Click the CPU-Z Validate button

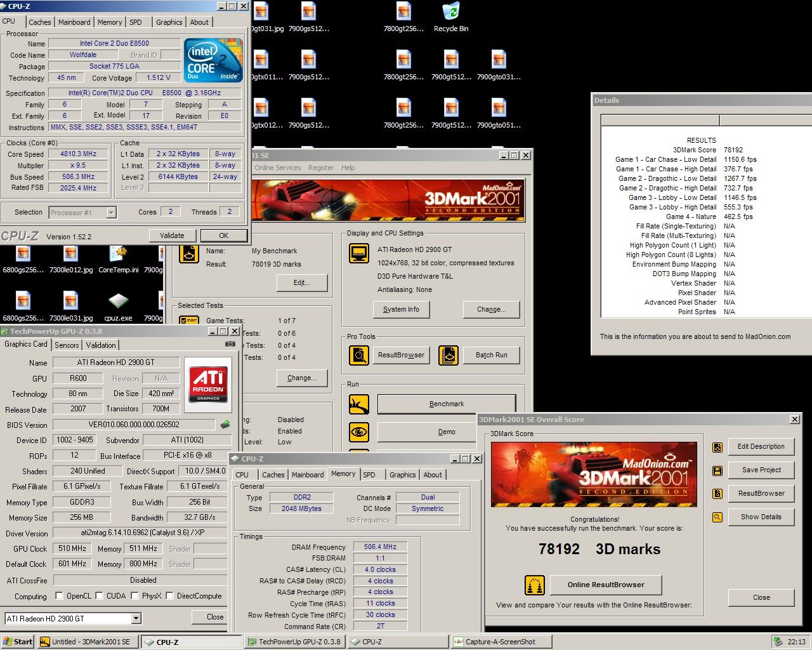[172, 235]
